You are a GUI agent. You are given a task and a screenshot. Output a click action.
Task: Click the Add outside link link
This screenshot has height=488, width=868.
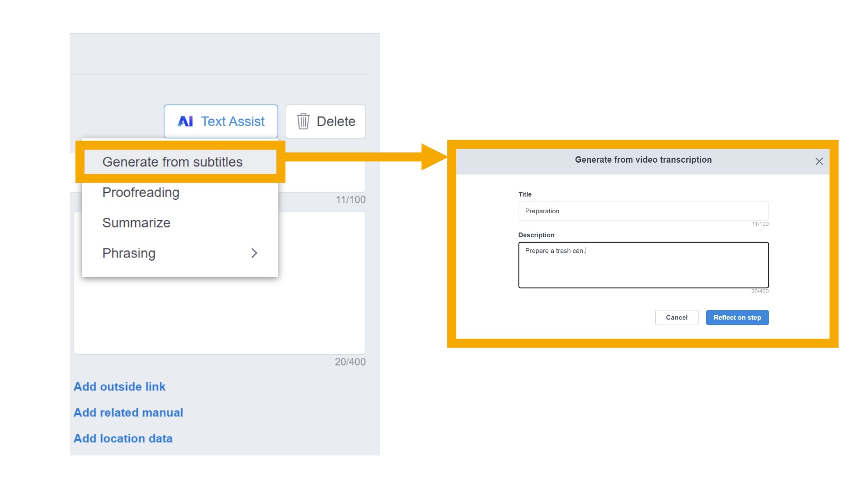click(x=119, y=387)
